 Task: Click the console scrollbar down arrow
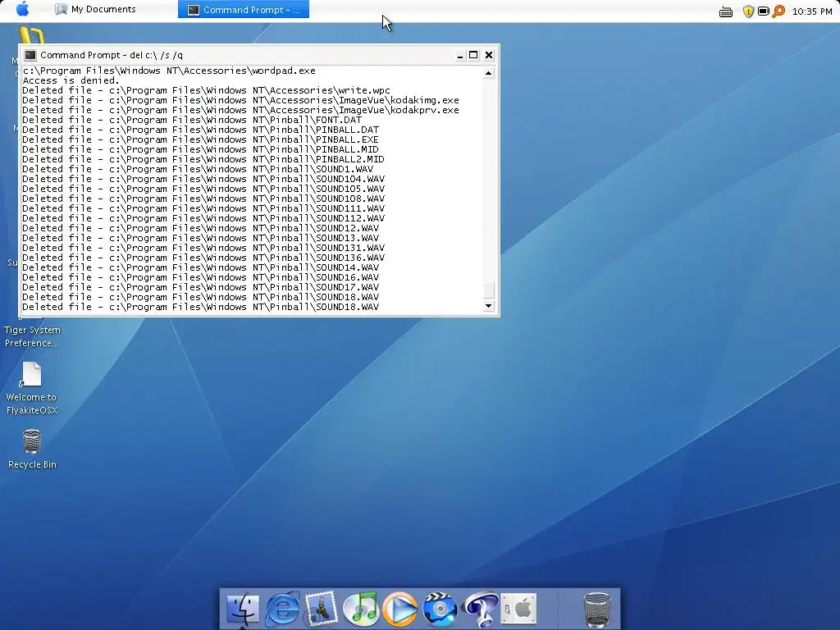pos(488,306)
